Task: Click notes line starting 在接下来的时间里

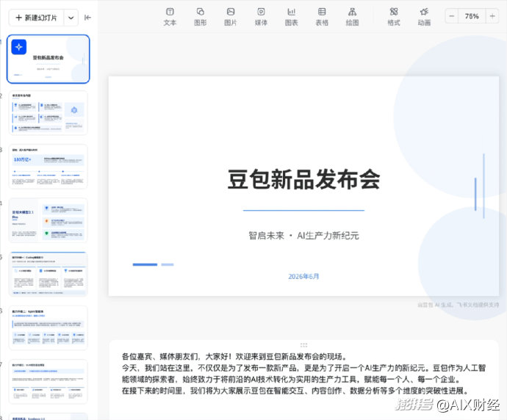Action: 295,391
